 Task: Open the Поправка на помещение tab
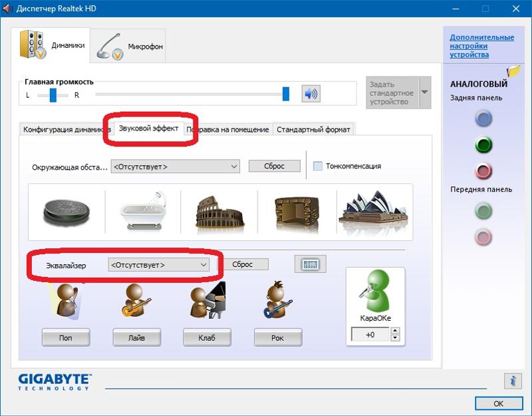[x=229, y=129]
